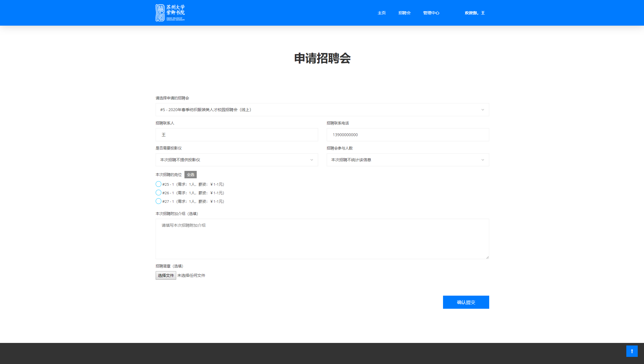This screenshot has width=644, height=364.
Task: Click the 招聘联系电话 phone input field
Action: click(408, 135)
